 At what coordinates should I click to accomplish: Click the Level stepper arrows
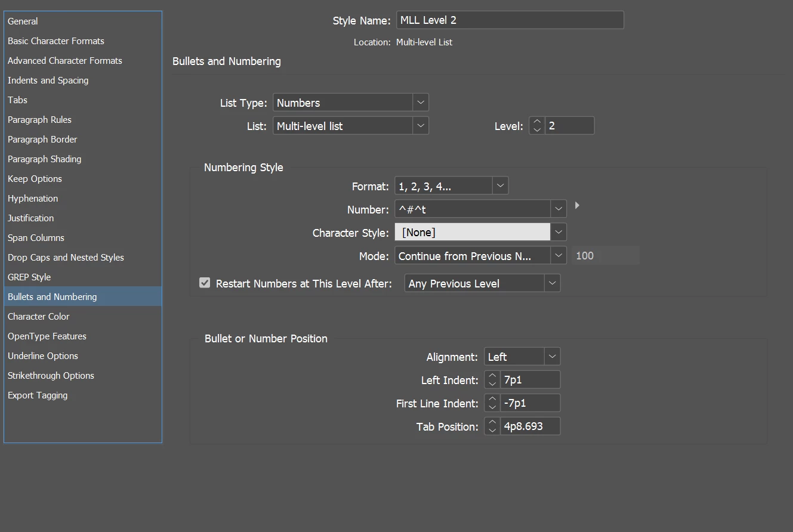pyautogui.click(x=536, y=126)
